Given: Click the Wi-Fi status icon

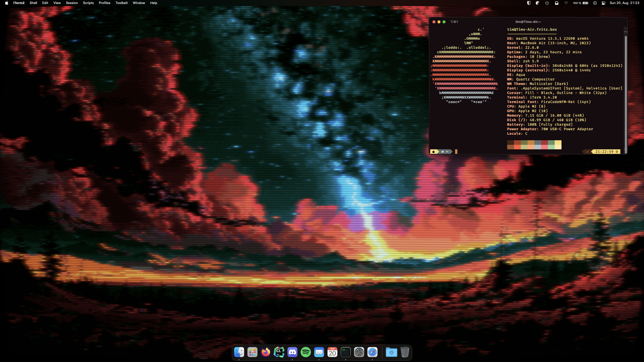Looking at the screenshot, I should coord(566,3).
